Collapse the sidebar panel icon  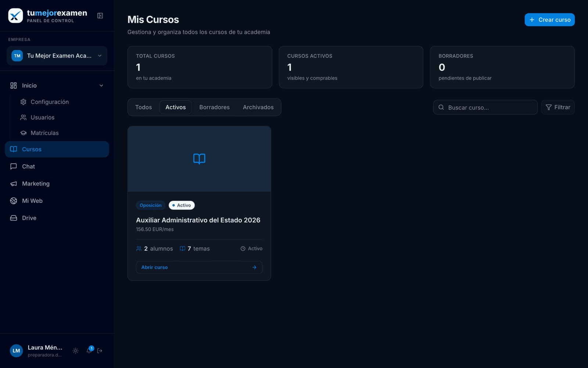pos(100,15)
